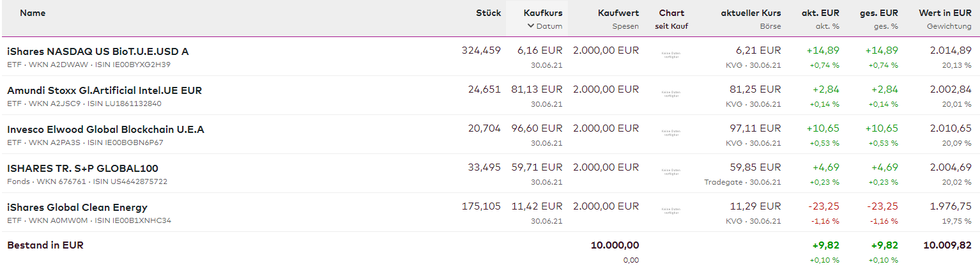This screenshot has width=980, height=269.
Task: Sort by Datum dropdown chevron
Action: click(530, 26)
